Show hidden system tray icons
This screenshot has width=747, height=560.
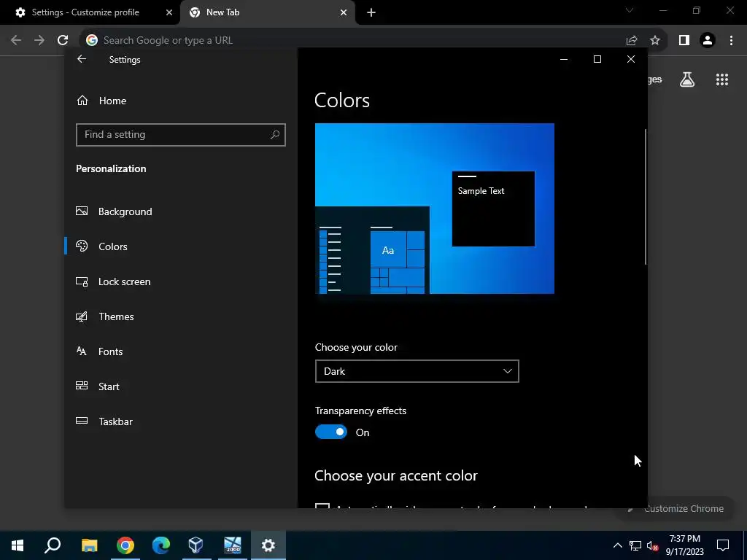(617, 545)
